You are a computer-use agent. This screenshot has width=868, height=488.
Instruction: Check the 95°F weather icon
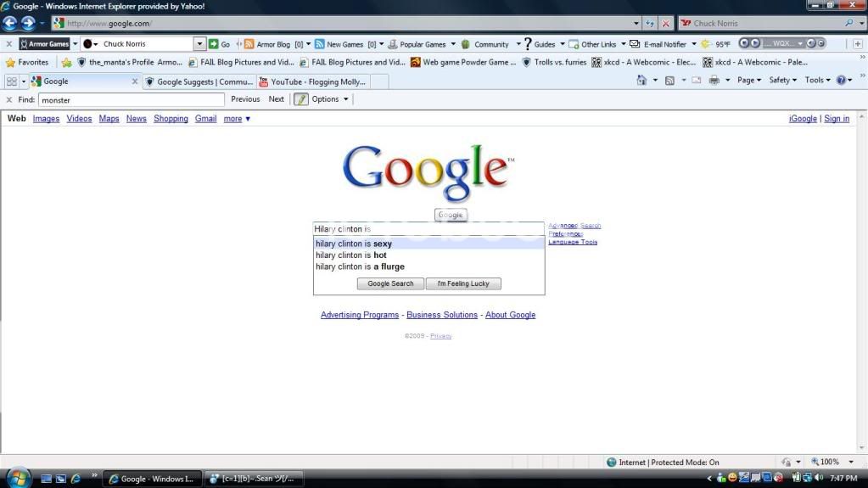pyautogui.click(x=706, y=44)
